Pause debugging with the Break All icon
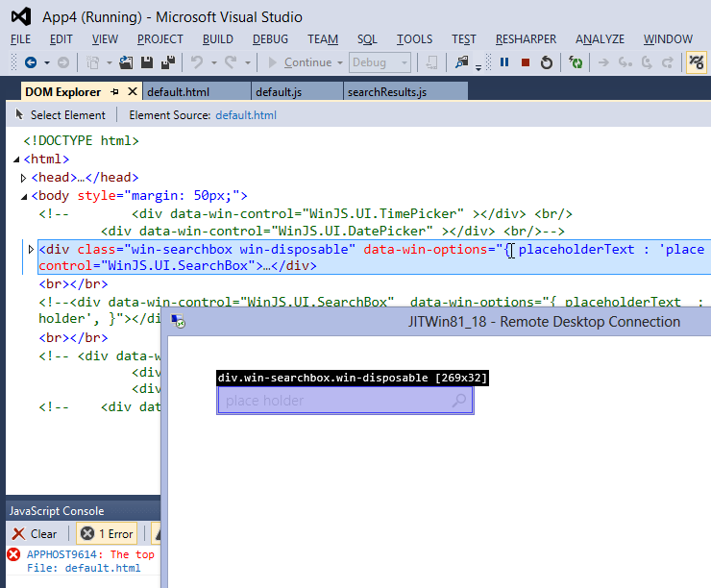Viewport: 711px width, 588px height. (x=504, y=62)
